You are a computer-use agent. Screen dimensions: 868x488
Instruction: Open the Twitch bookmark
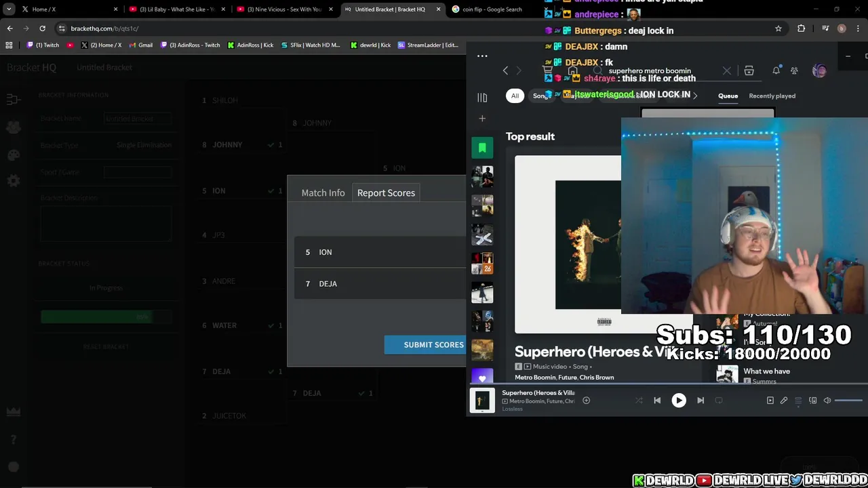pos(43,45)
